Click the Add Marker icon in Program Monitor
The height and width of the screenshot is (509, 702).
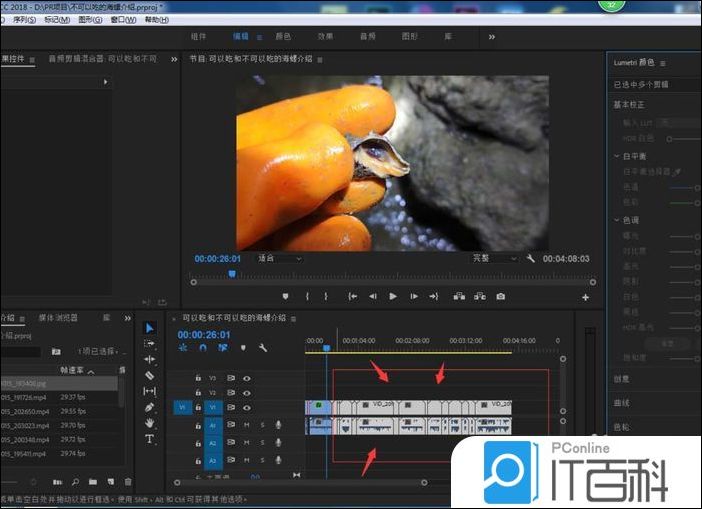point(285,296)
